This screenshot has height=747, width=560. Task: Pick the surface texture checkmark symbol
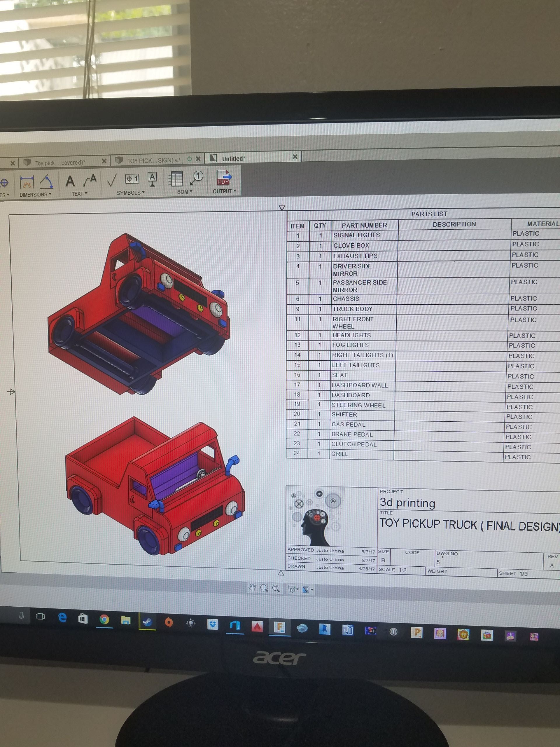pos(112,180)
